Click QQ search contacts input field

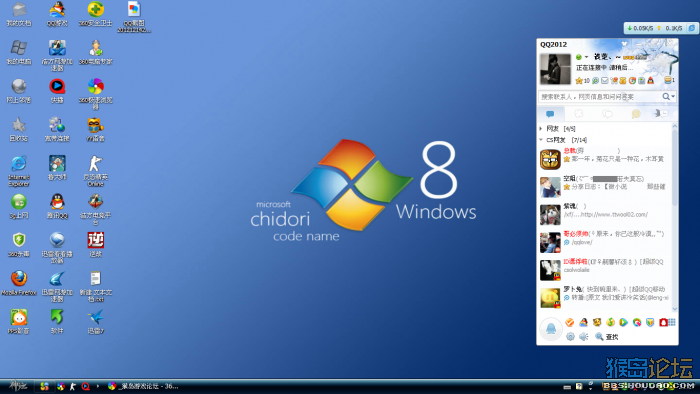pos(600,96)
